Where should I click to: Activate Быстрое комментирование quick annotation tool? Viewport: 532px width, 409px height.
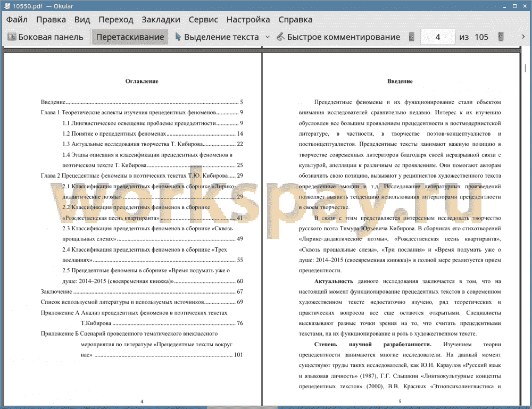click(x=338, y=37)
